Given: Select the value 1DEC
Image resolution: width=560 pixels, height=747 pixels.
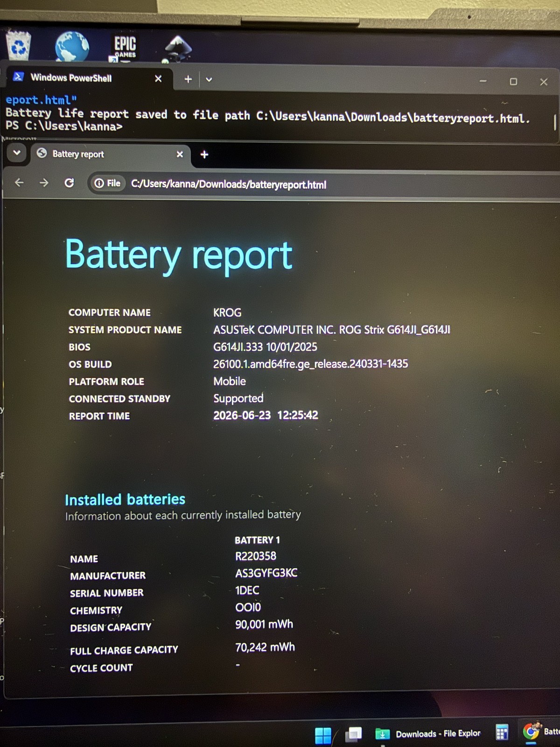Looking at the screenshot, I should pyautogui.click(x=247, y=590).
